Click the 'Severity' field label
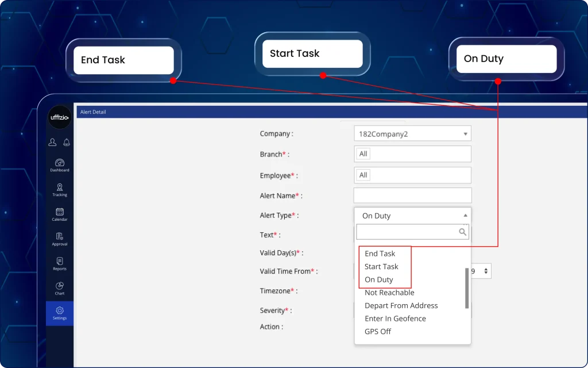The height and width of the screenshot is (368, 588). 276,310
